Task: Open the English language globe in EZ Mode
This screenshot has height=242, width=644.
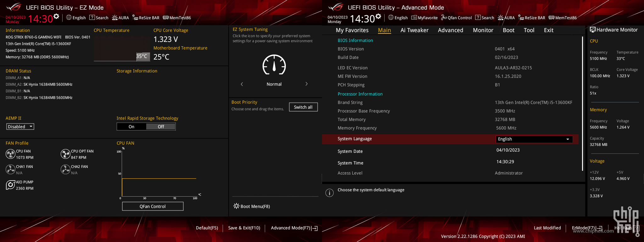Action: [x=76, y=18]
